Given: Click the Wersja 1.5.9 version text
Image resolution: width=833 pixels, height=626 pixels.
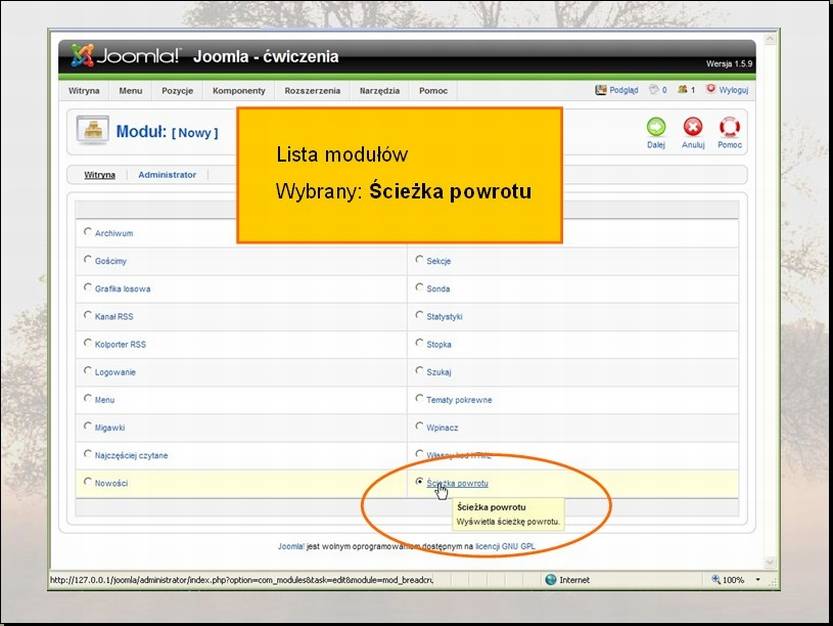Looking at the screenshot, I should [x=729, y=64].
